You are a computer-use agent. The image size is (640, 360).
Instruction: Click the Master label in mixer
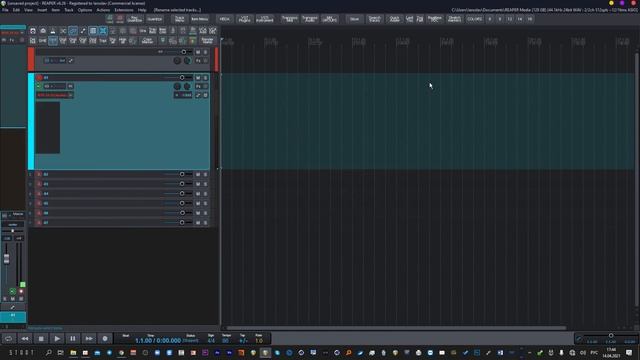(x=18, y=214)
